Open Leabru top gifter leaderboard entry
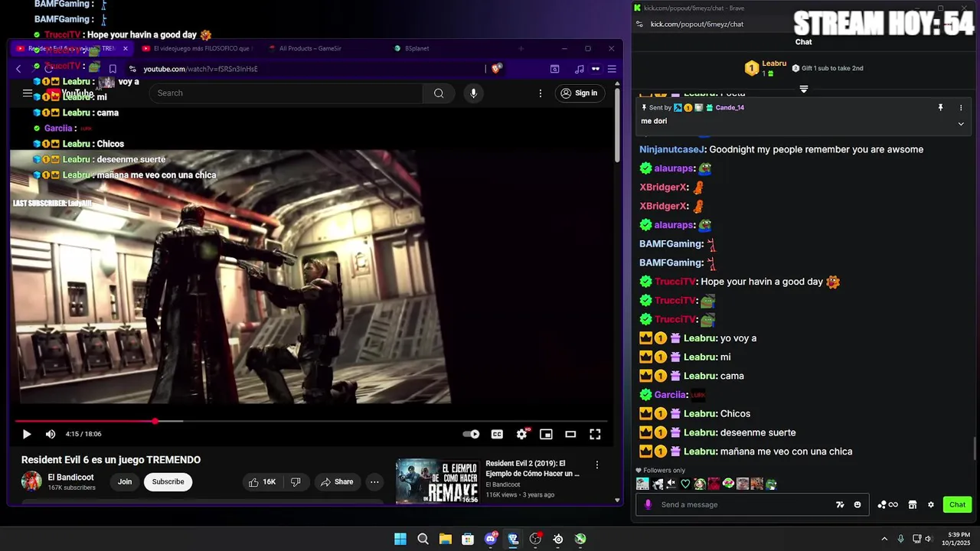 pos(766,68)
